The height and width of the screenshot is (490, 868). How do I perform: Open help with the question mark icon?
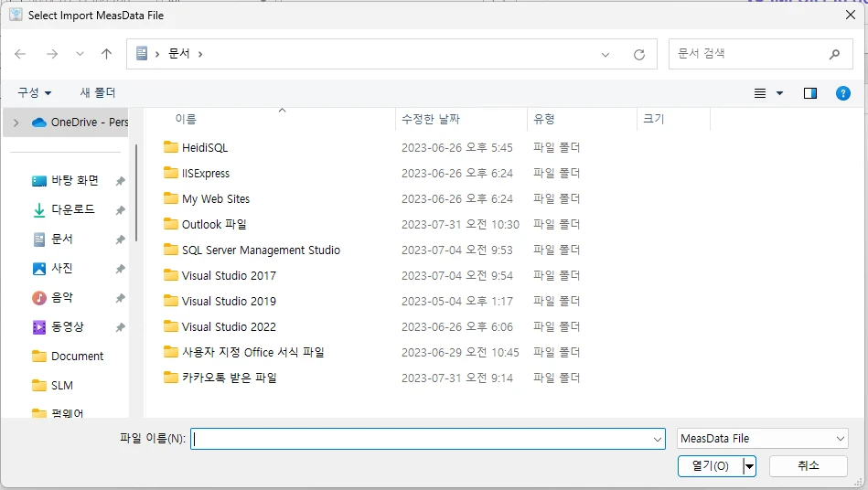click(842, 93)
